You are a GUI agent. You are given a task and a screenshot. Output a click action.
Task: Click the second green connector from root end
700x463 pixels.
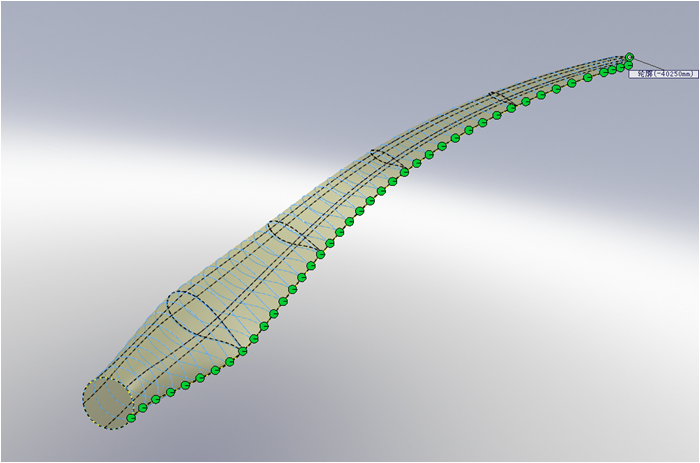[143, 409]
